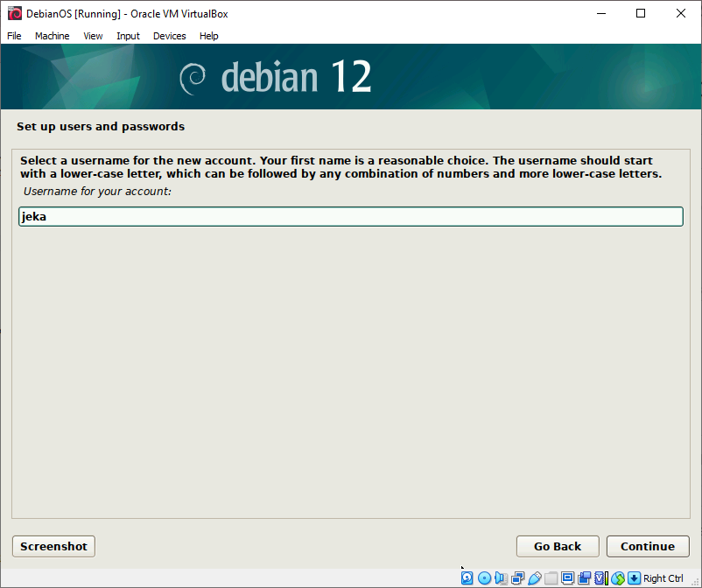Focus the username input field containing jeka
Image resolution: width=702 pixels, height=588 pixels.
350,217
